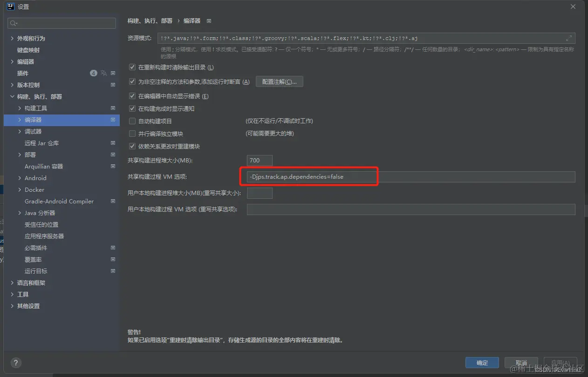This screenshot has height=377, width=588.
Task: Click the 取消 button
Action: (521, 363)
